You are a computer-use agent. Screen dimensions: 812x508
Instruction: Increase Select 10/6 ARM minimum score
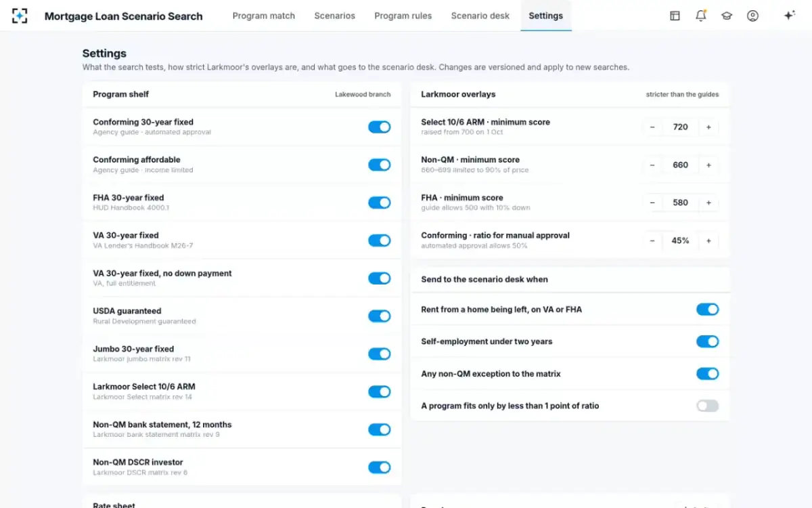click(x=708, y=127)
